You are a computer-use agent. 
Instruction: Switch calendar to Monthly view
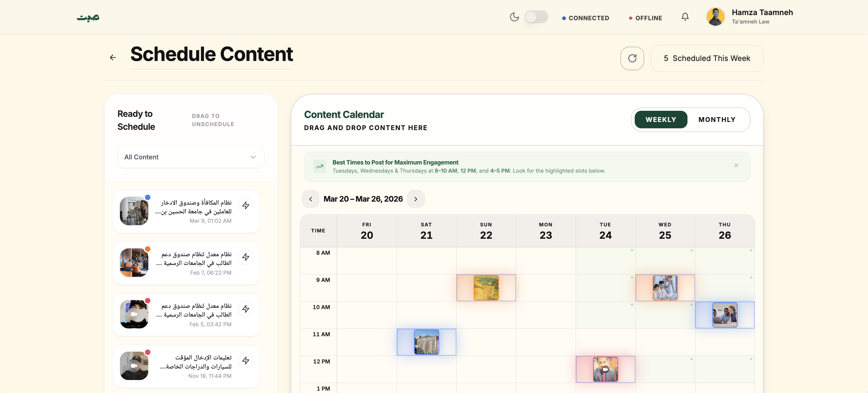tap(717, 120)
